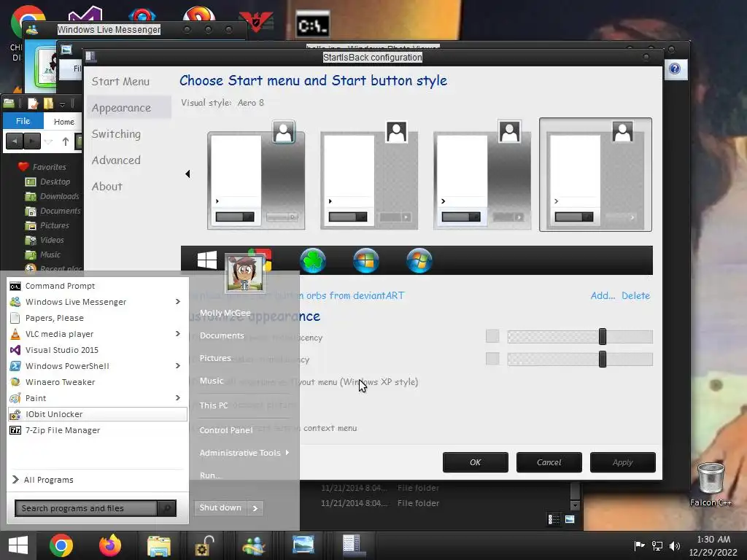
Task: Click the help question mark icon
Action: click(x=675, y=69)
